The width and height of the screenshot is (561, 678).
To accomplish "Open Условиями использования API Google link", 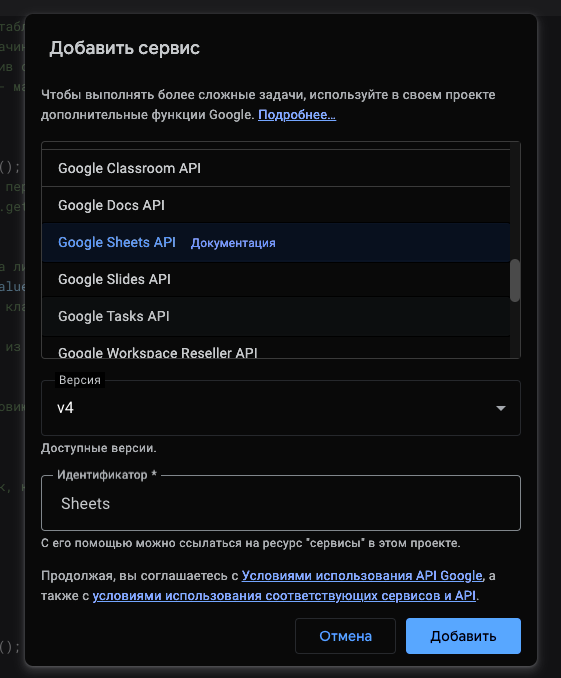I will point(362,576).
